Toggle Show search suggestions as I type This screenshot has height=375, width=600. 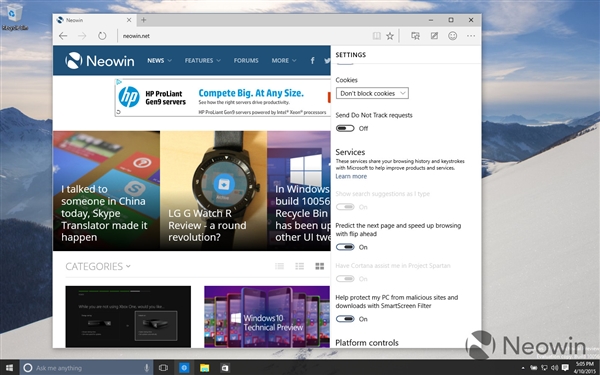pos(345,207)
